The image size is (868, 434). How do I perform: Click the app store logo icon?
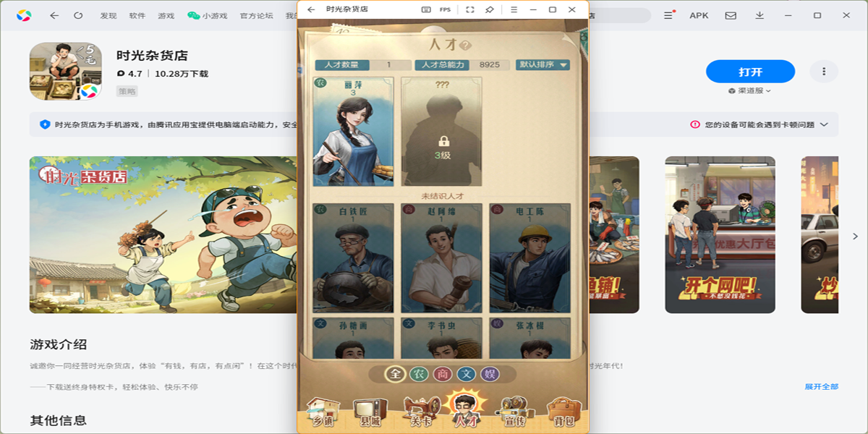[24, 15]
